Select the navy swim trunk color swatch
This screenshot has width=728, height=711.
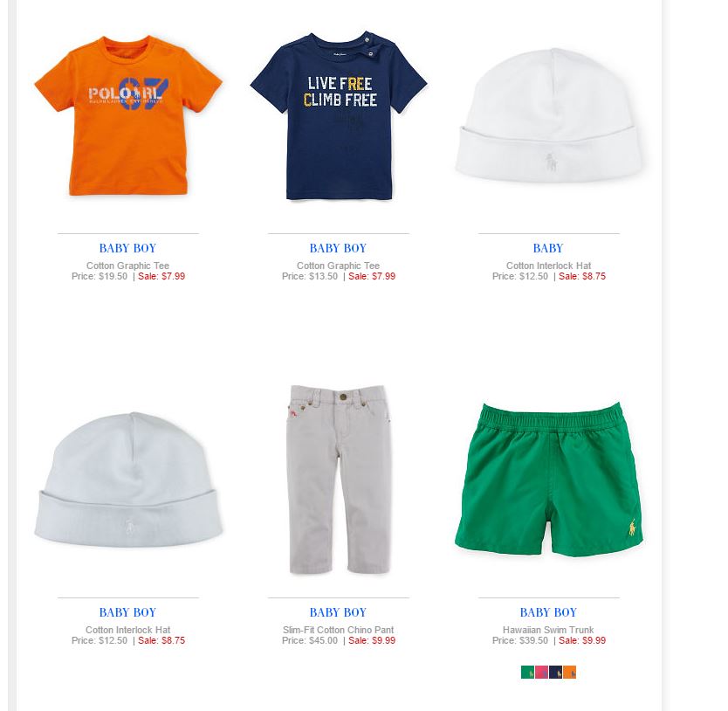(x=556, y=672)
